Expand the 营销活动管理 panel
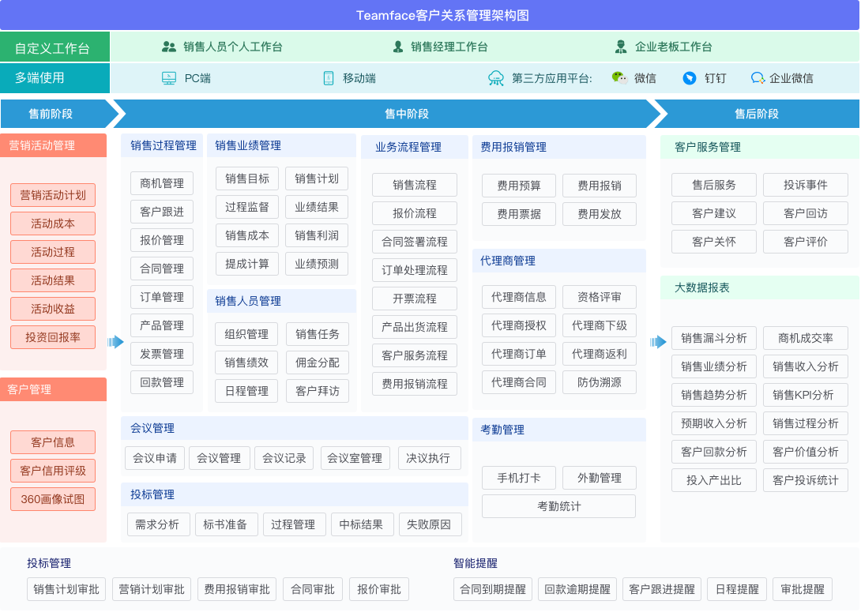The image size is (861, 616). click(x=46, y=145)
